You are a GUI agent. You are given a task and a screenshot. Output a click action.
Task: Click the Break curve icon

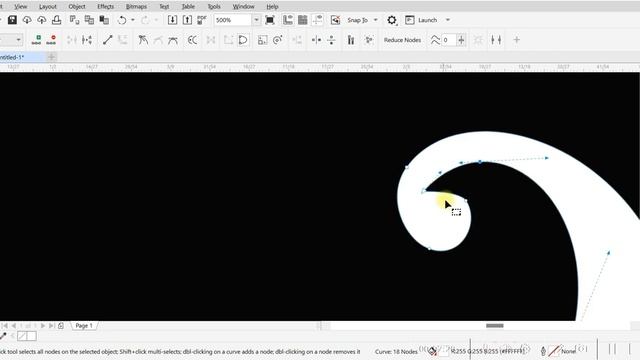coord(87,40)
